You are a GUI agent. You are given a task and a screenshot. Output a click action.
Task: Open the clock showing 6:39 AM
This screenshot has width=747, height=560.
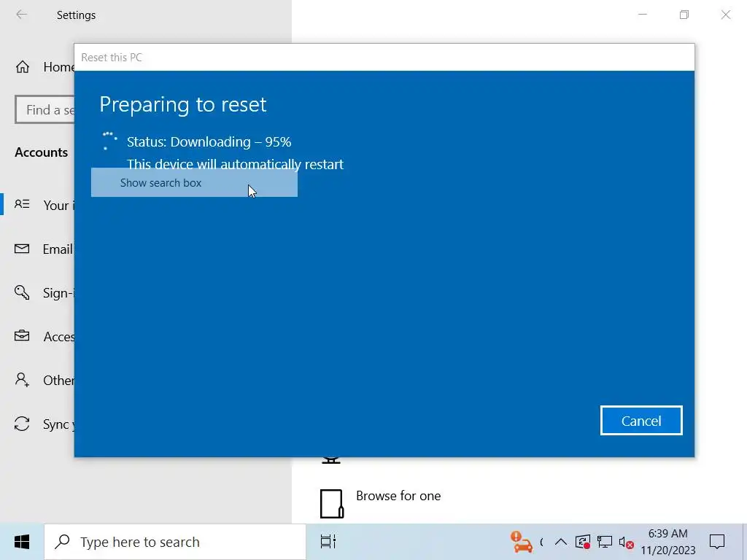[x=667, y=533]
